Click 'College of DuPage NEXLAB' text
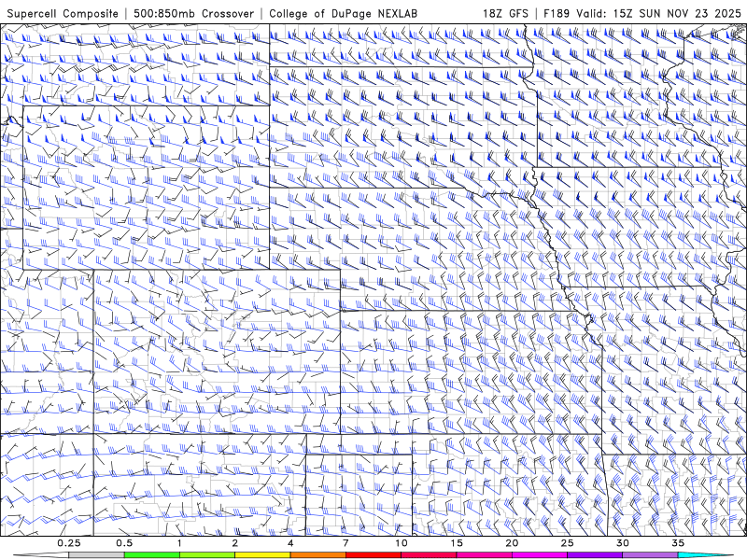The height and width of the screenshot is (560, 747). (343, 13)
